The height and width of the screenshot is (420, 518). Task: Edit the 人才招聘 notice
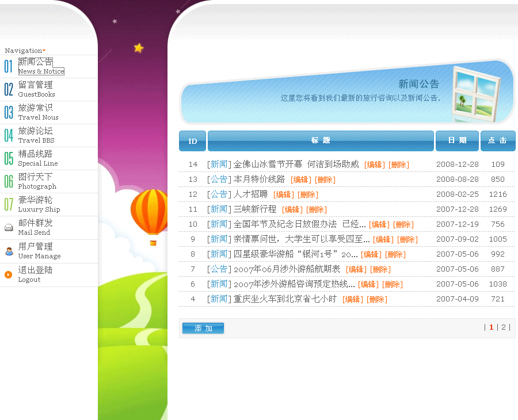point(284,195)
